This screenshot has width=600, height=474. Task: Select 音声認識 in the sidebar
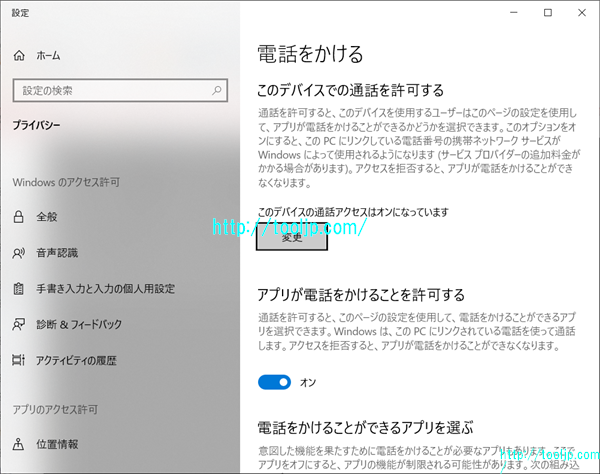[x=57, y=253]
